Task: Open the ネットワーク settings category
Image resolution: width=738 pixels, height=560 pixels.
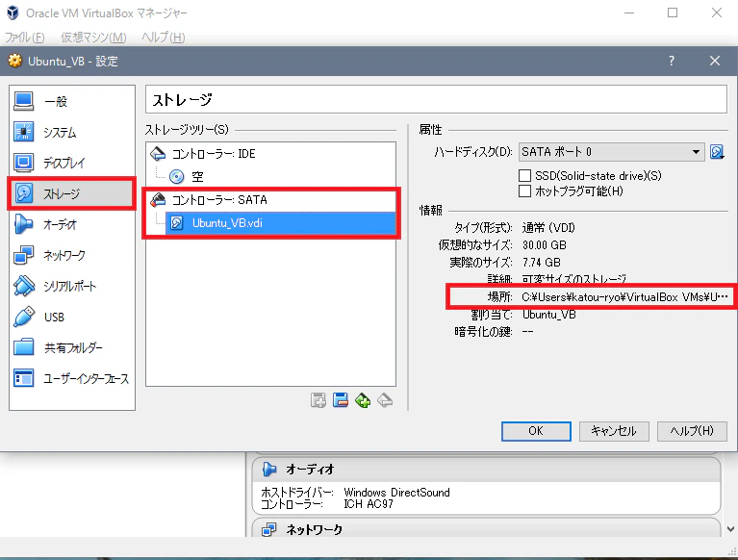Action: click(x=72, y=255)
